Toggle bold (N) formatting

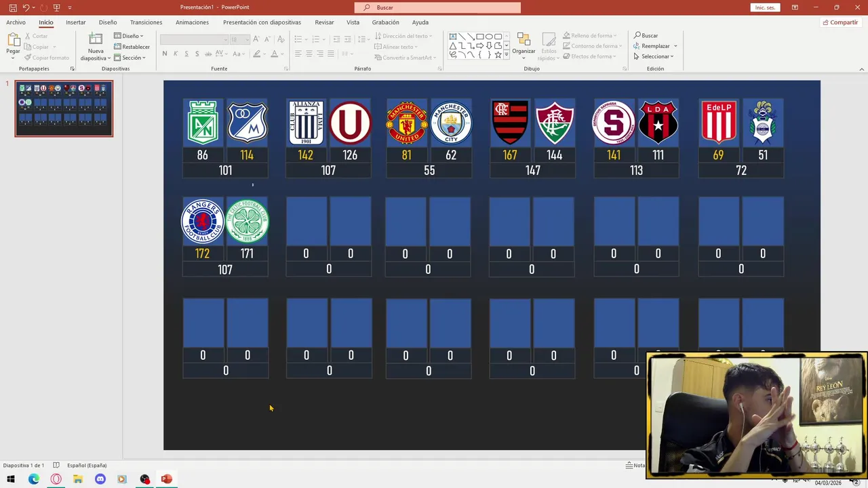click(x=165, y=54)
